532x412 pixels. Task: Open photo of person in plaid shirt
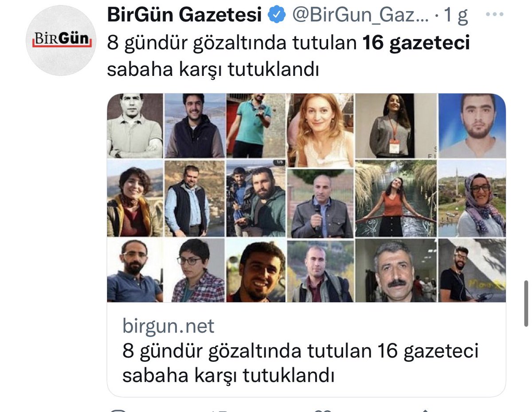pos(195,271)
